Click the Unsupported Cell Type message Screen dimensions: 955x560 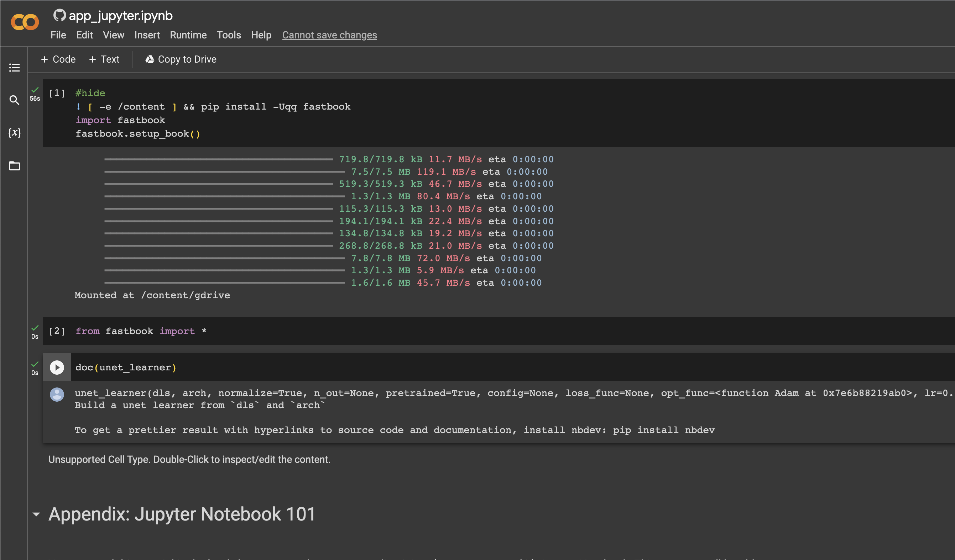pyautogui.click(x=189, y=459)
